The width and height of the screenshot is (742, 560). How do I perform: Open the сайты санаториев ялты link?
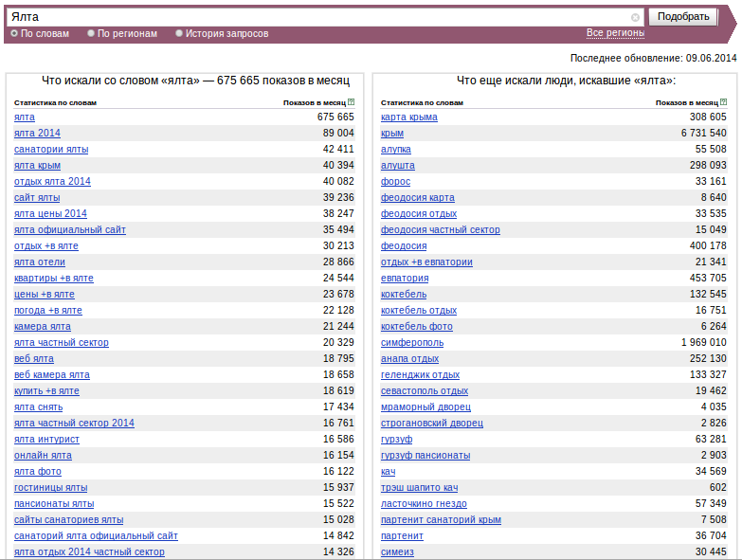68,519
